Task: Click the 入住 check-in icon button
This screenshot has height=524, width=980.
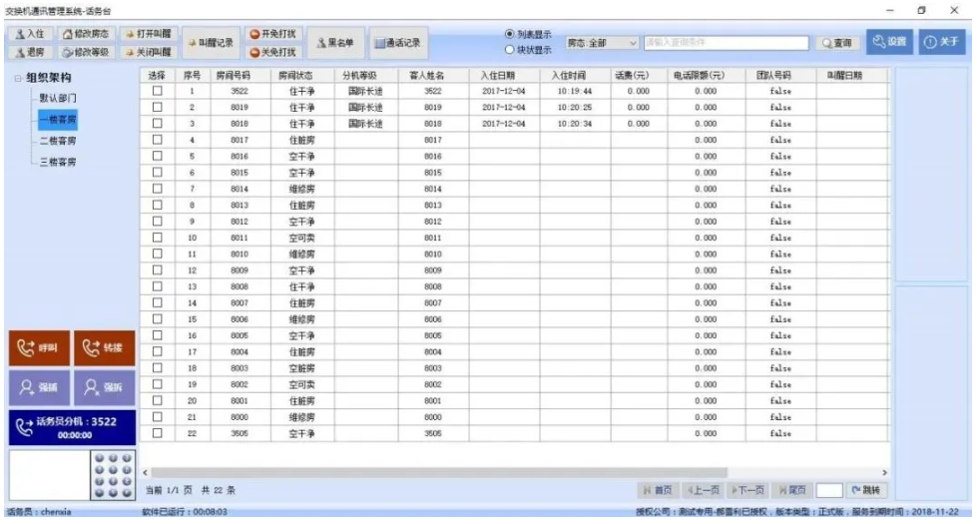Action: coord(27,34)
